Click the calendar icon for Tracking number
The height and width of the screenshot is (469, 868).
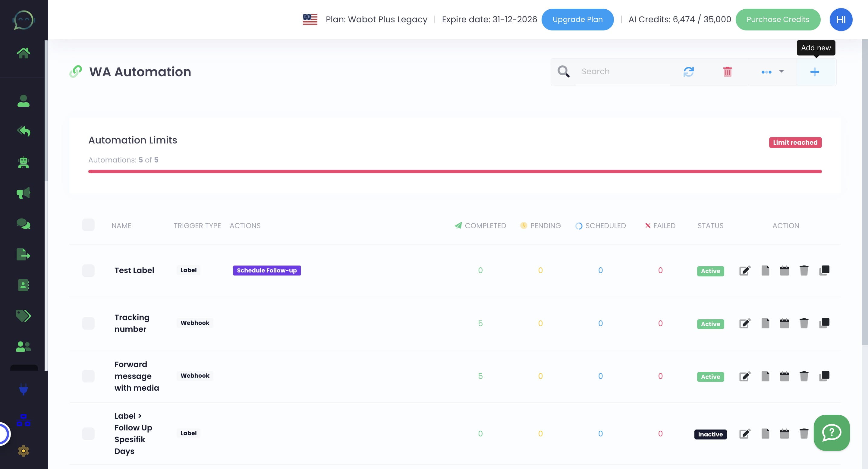click(x=784, y=323)
